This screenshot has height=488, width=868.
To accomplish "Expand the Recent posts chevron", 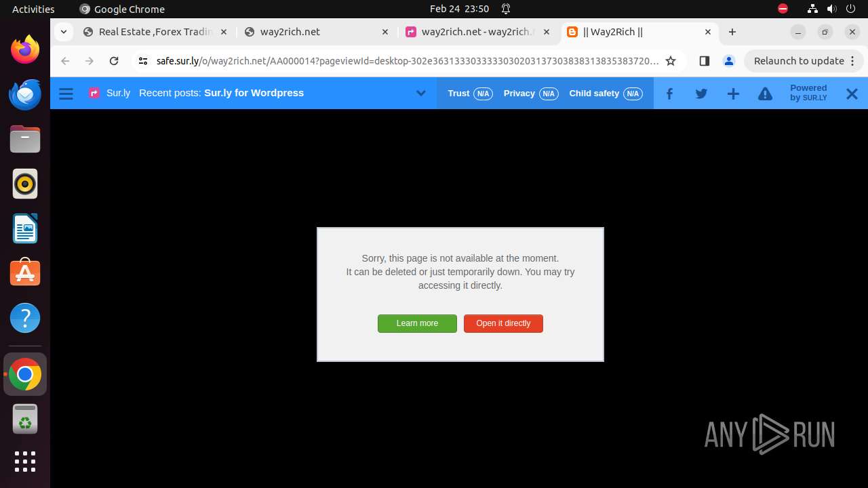I will (x=420, y=94).
